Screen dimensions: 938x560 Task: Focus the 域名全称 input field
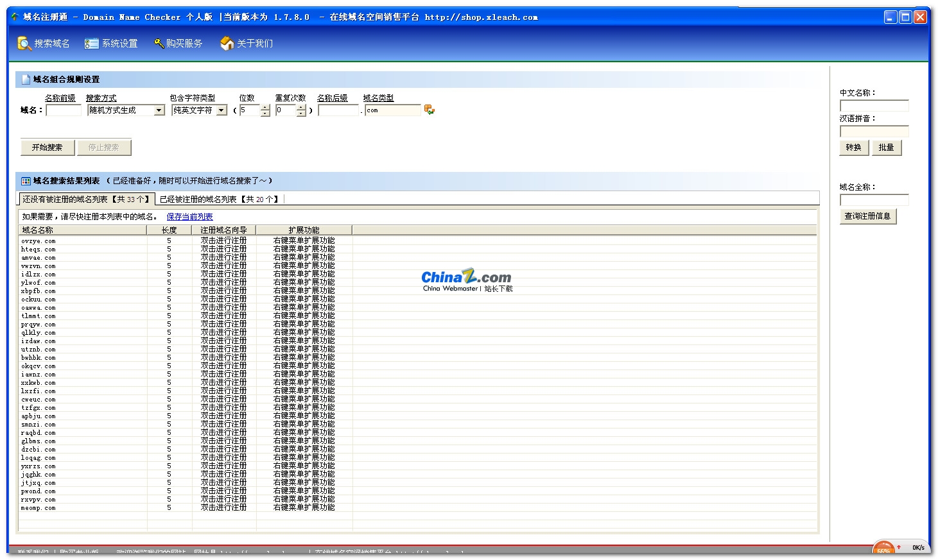(874, 200)
